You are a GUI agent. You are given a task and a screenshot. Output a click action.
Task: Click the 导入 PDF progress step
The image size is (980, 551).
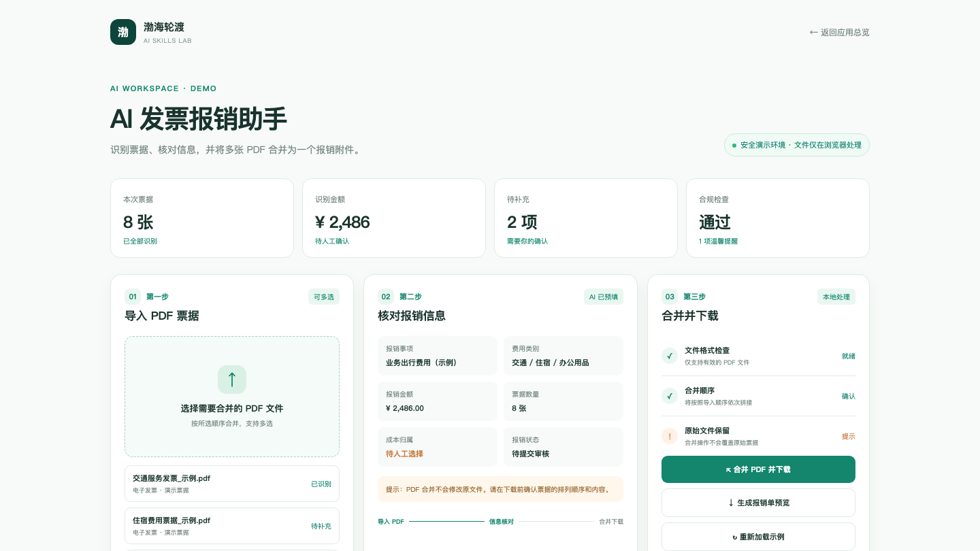[391, 522]
